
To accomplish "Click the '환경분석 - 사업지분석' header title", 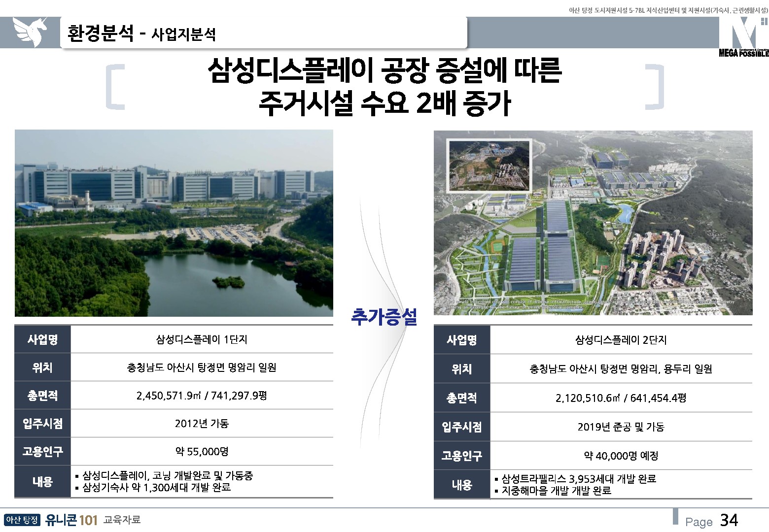I will click(x=141, y=33).
